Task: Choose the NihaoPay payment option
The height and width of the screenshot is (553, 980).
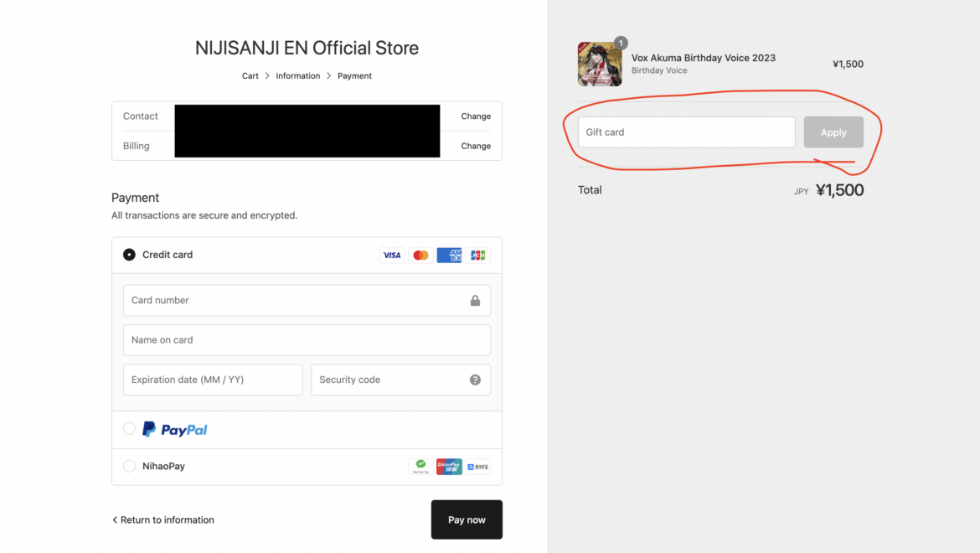Action: click(x=129, y=466)
